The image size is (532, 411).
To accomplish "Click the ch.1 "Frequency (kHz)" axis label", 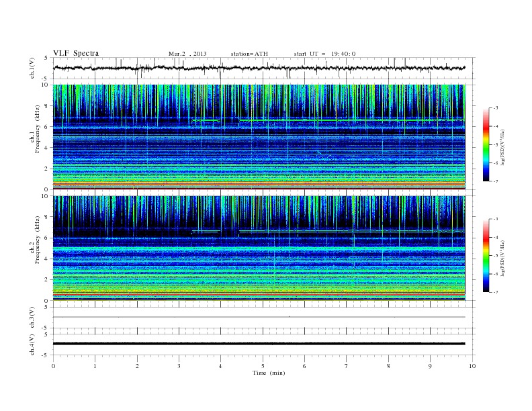I will tap(38, 129).
